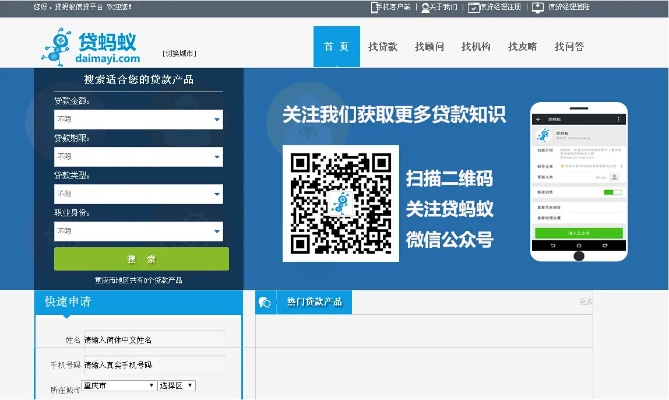The width and height of the screenshot is (669, 400).
Task: Click the 快速申请 panel header
Action: (x=139, y=302)
